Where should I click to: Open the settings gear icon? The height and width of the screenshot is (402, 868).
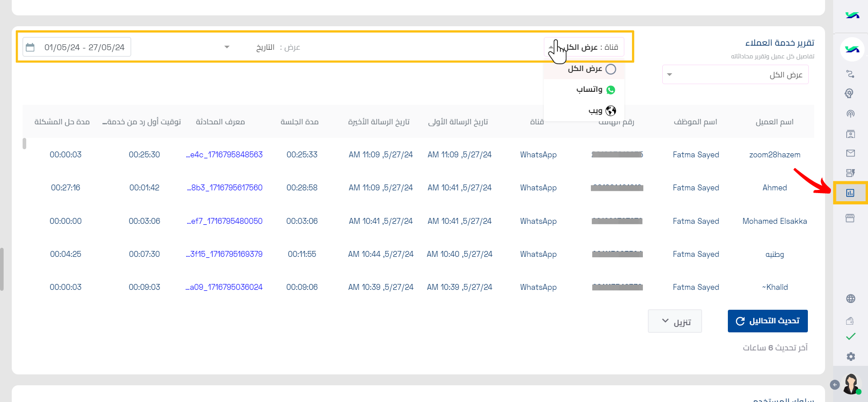[x=850, y=356]
